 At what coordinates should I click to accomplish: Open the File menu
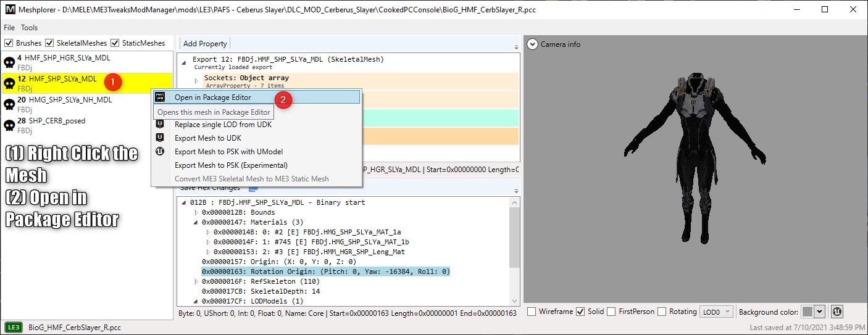coord(9,28)
